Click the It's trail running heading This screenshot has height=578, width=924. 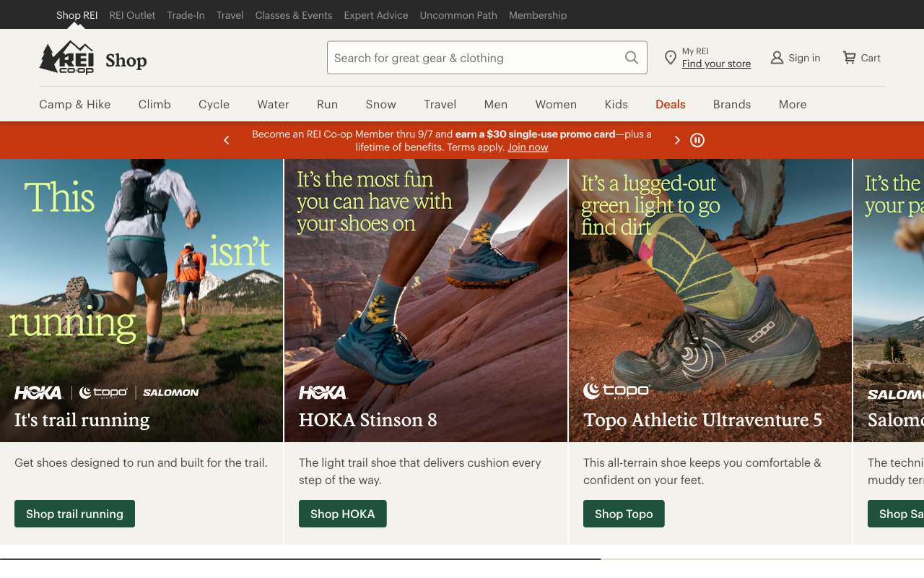pos(82,420)
